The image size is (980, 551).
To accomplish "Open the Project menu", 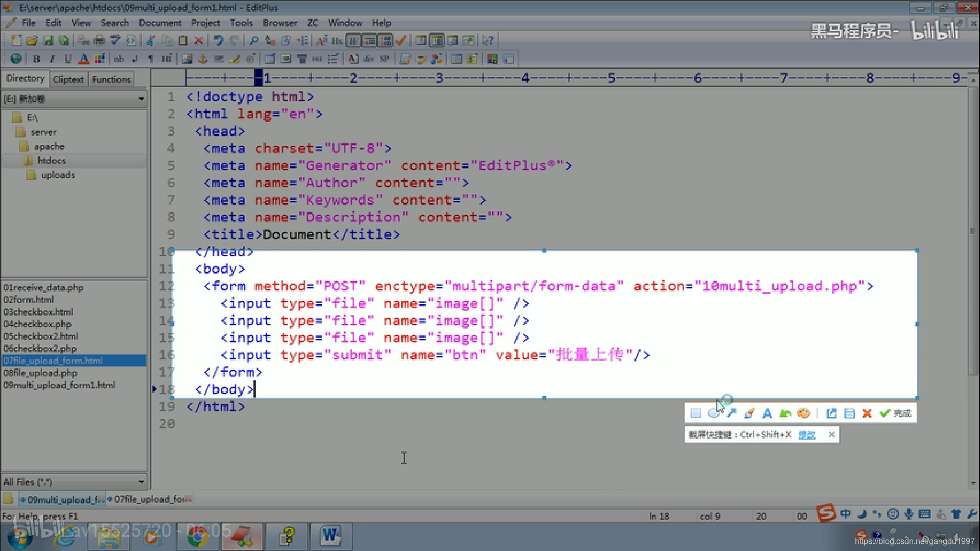I will click(206, 23).
